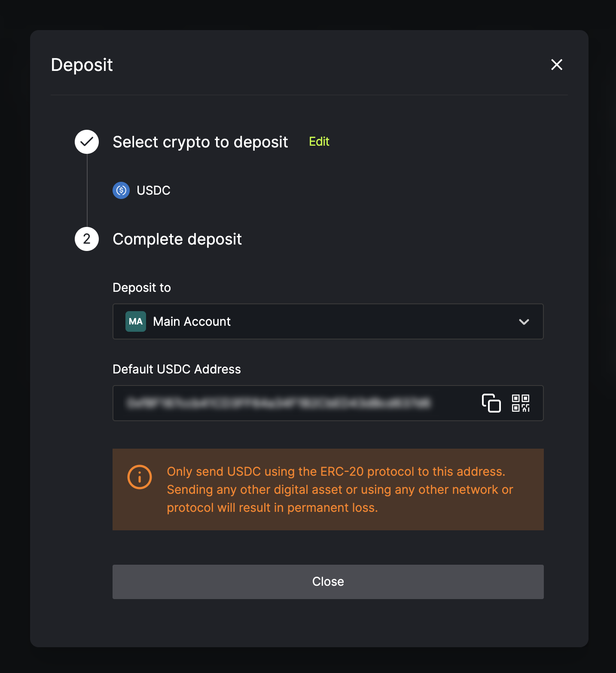Viewport: 616px width, 673px height.
Task: Click the "Select crypto to deposit" step heading
Action: (200, 142)
